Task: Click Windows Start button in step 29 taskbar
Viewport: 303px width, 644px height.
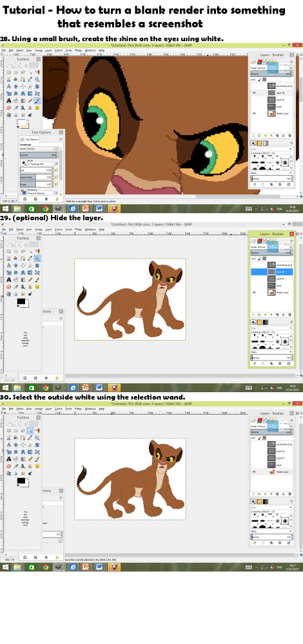Action: coord(5,387)
